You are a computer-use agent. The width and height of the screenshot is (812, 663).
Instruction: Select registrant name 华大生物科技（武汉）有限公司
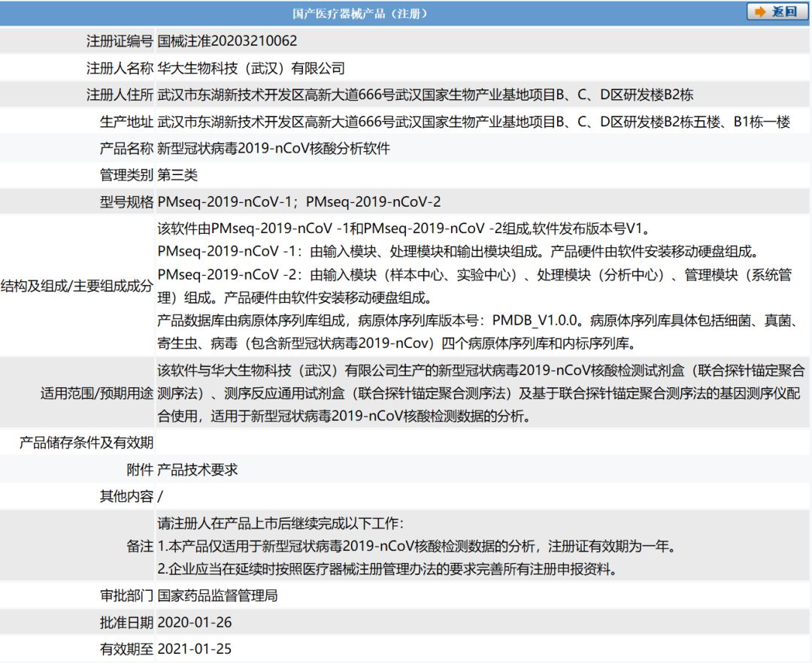coord(251,68)
